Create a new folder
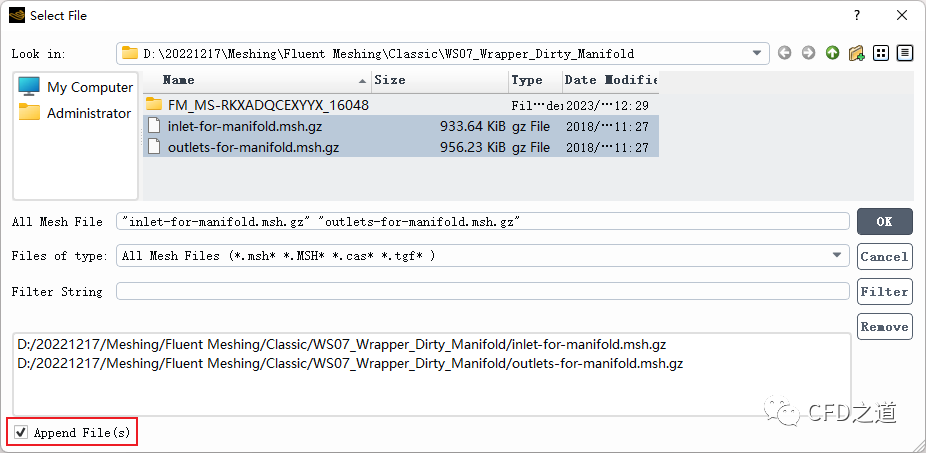Image resolution: width=926 pixels, height=453 pixels. pos(856,53)
